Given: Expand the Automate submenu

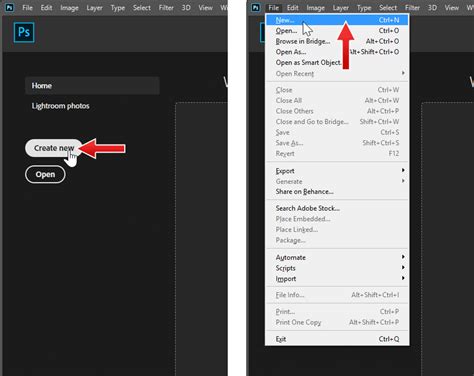Looking at the screenshot, I should pos(337,258).
